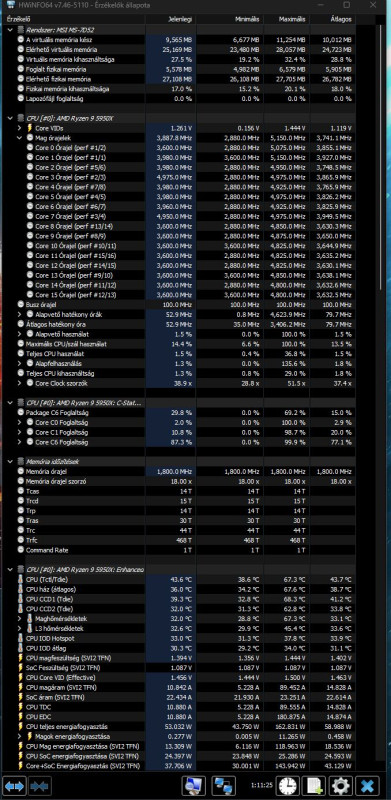This screenshot has width=391, height=800.
Task: Click clock icon beside Memória órajel
Action: tap(20, 472)
